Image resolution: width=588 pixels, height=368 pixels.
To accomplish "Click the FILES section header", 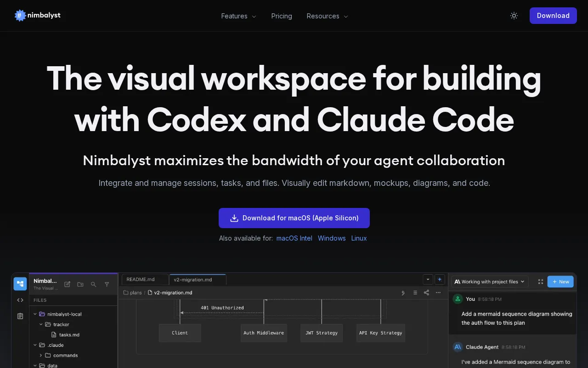I will [40, 300].
